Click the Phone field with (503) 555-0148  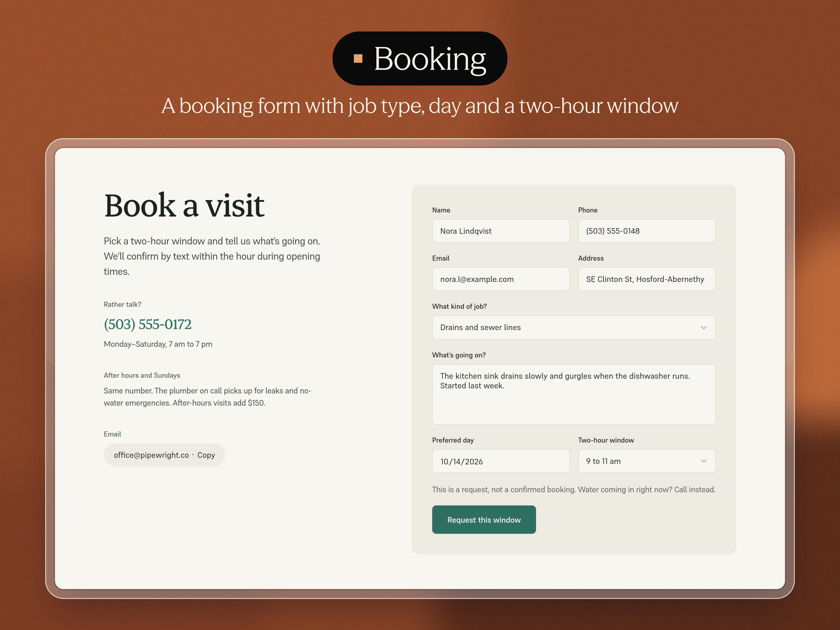[647, 231]
